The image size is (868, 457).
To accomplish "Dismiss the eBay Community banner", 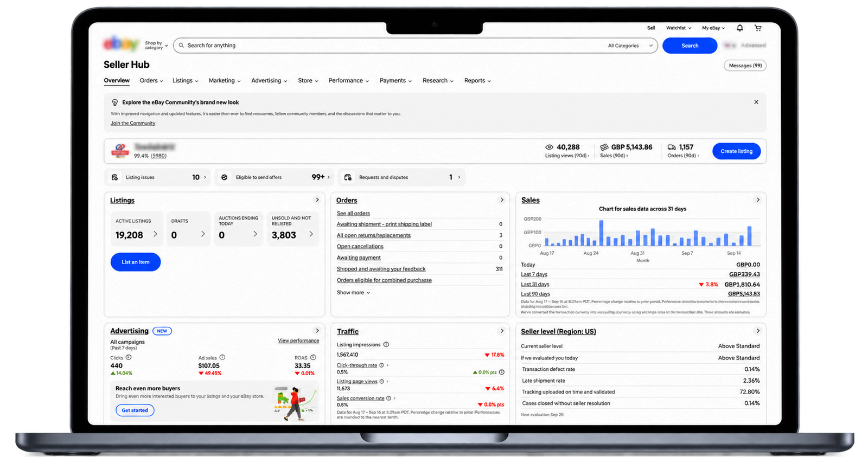I will coord(756,102).
